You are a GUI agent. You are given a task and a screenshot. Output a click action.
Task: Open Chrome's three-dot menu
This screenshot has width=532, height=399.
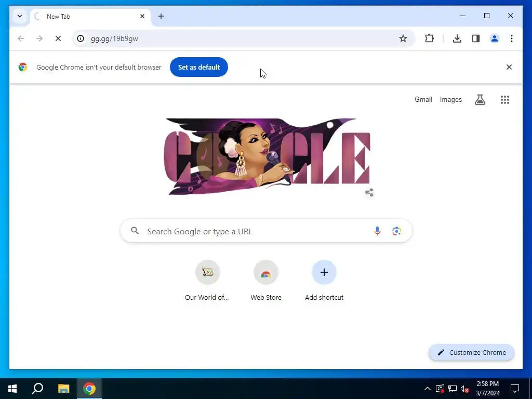(512, 38)
